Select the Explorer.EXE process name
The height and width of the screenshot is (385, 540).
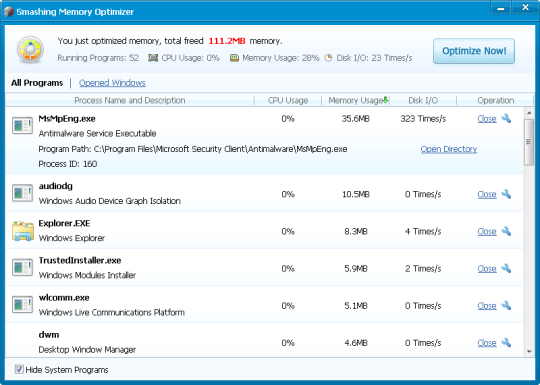click(64, 223)
